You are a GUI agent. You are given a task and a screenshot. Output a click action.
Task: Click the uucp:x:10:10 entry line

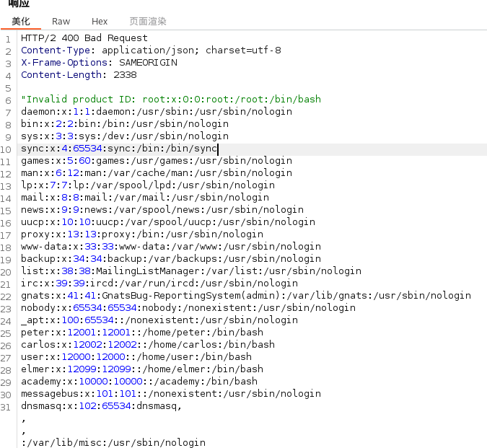point(168,222)
